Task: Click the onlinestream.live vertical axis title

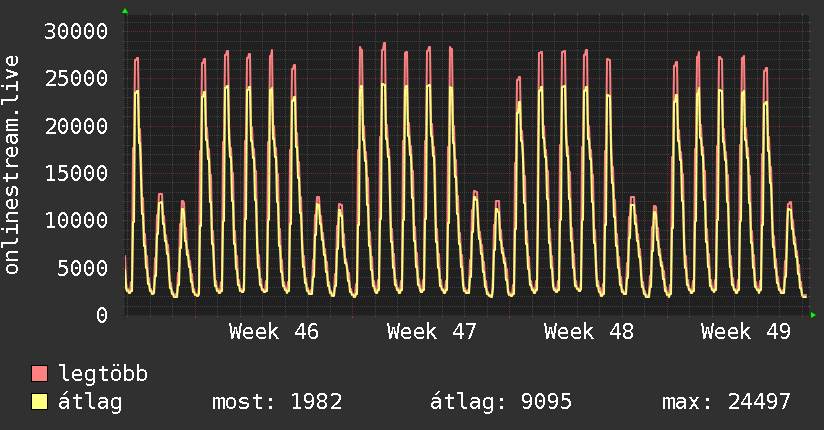Action: [12, 165]
